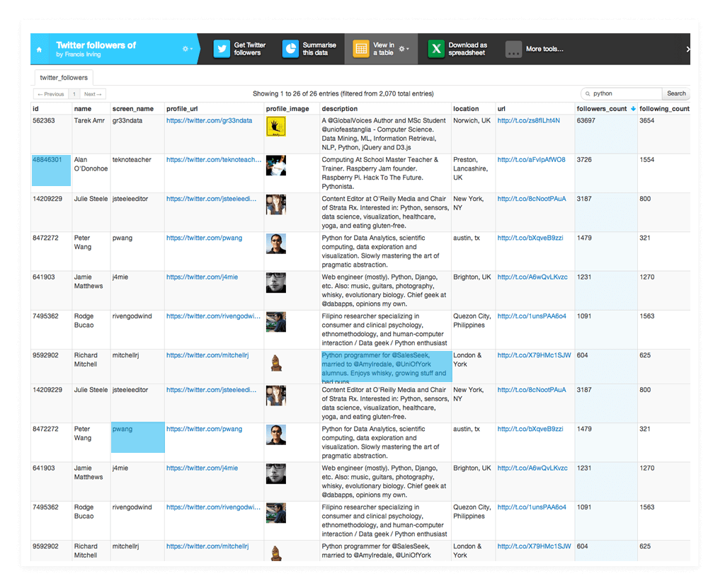Select the highlighted pwang screen_name cell

[138, 437]
